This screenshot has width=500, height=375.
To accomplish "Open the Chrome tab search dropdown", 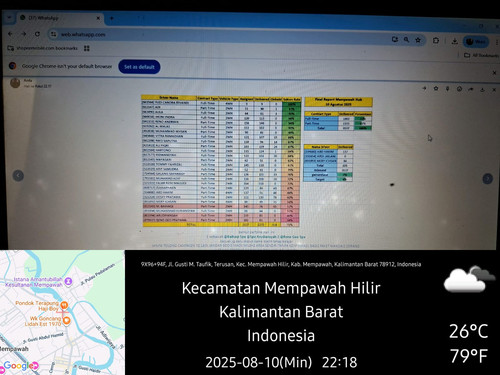I will tap(9, 17).
